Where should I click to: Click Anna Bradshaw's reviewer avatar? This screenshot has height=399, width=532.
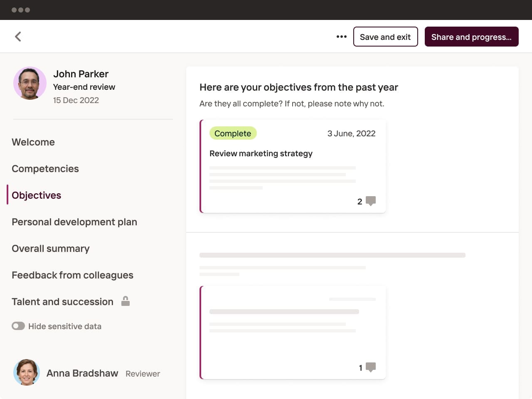click(27, 372)
